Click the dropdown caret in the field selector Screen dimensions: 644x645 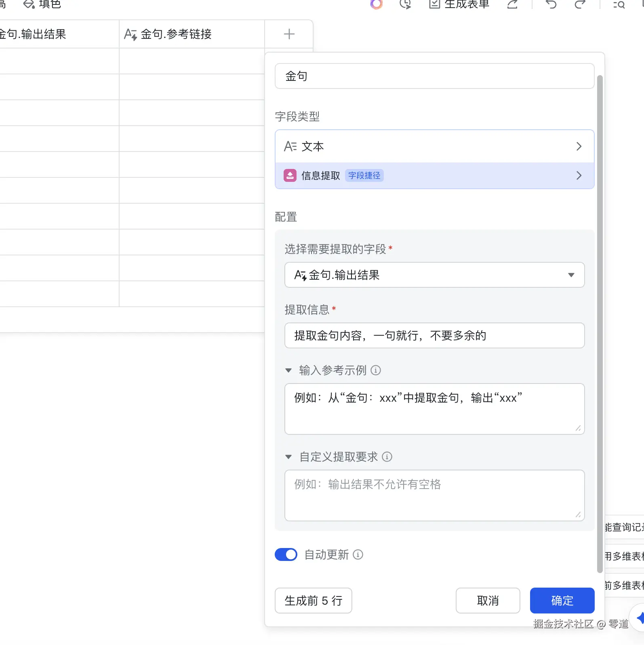(571, 275)
